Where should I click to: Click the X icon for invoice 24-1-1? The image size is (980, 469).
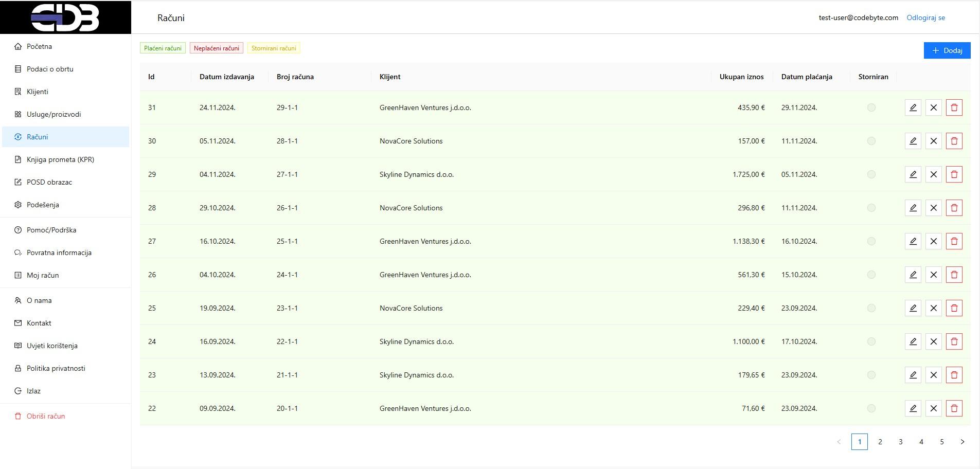(x=933, y=275)
